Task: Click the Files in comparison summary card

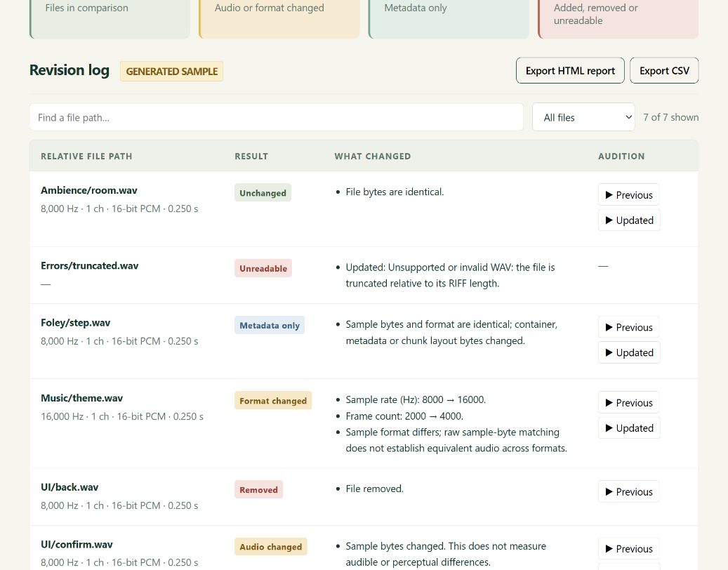Action: coord(110,18)
